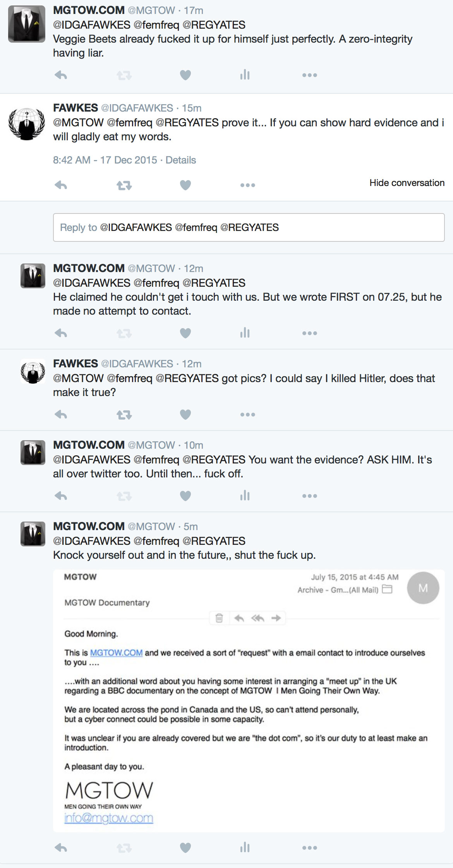Reply to the 'Knock yourself out' tweet
453x868 pixels.
click(61, 848)
